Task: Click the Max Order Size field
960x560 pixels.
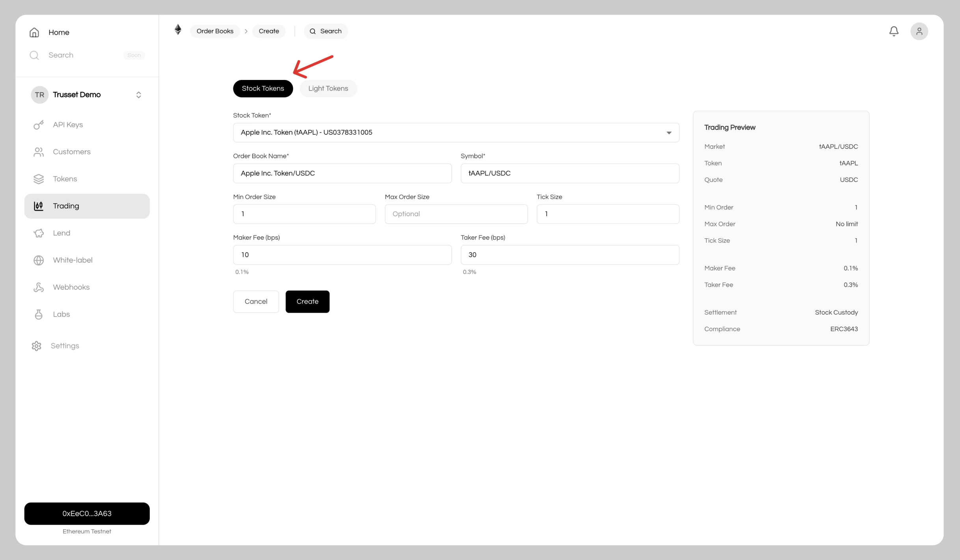Action: pos(456,214)
